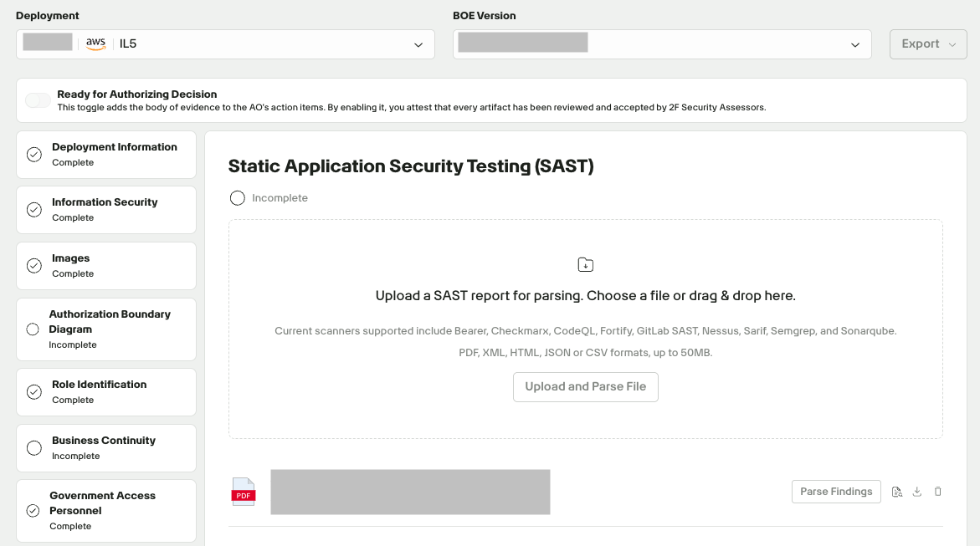Open the Deployment dropdown showing IL5
This screenshot has width=980, height=546.
pyautogui.click(x=226, y=44)
